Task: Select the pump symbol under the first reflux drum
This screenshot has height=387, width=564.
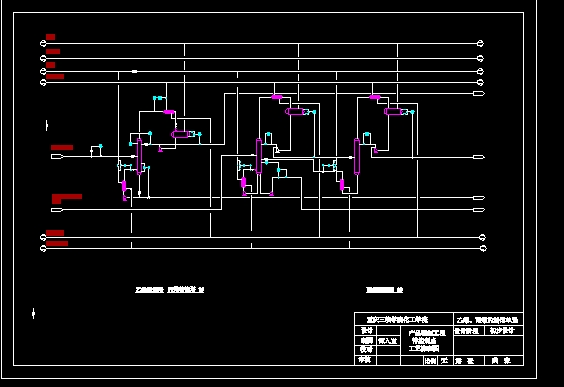Action: (160, 149)
